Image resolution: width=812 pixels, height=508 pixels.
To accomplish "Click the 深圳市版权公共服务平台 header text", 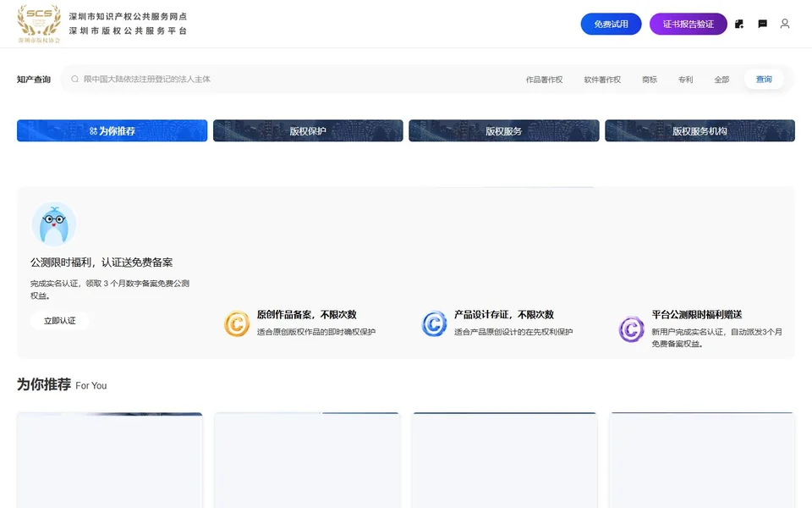I will (128, 31).
